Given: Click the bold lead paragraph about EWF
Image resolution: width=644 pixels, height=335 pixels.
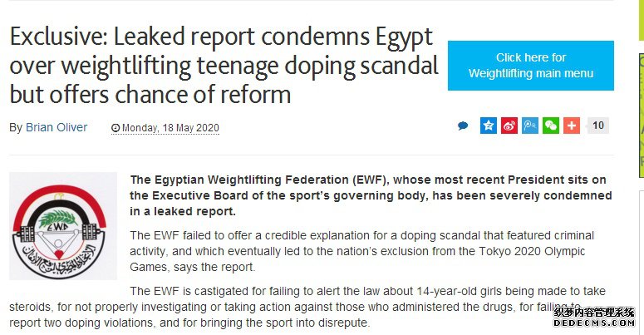Looking at the screenshot, I should (x=371, y=195).
